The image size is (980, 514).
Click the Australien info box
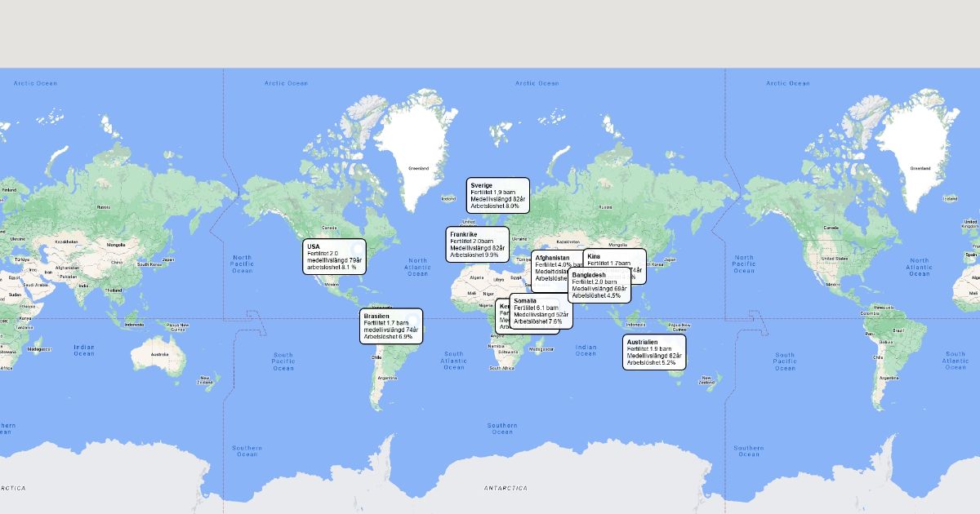(654, 352)
